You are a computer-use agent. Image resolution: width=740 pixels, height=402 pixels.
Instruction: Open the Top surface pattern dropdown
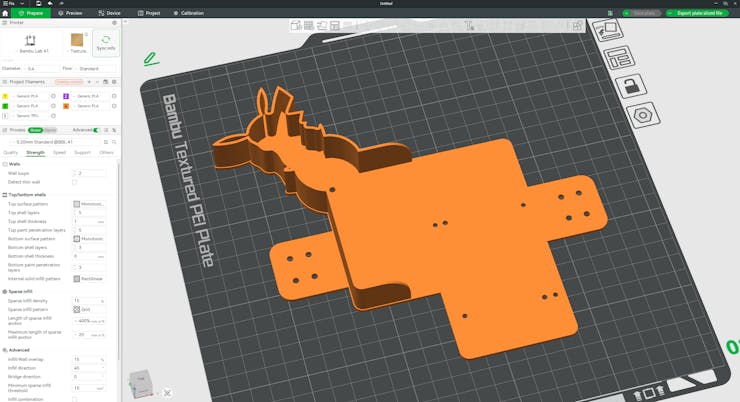pyautogui.click(x=89, y=204)
